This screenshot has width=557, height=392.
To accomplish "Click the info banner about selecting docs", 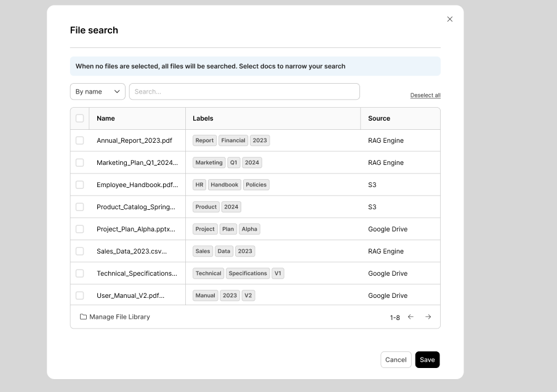I will tap(255, 66).
